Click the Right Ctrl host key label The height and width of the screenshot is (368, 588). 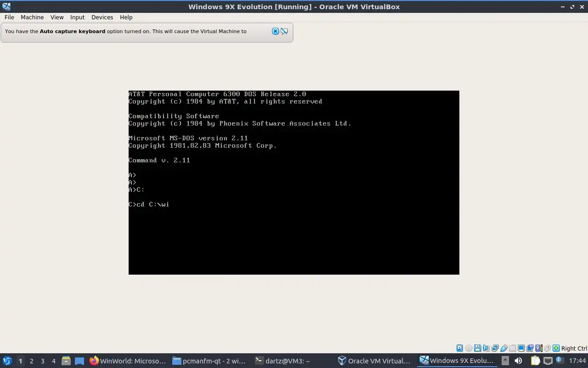click(574, 348)
